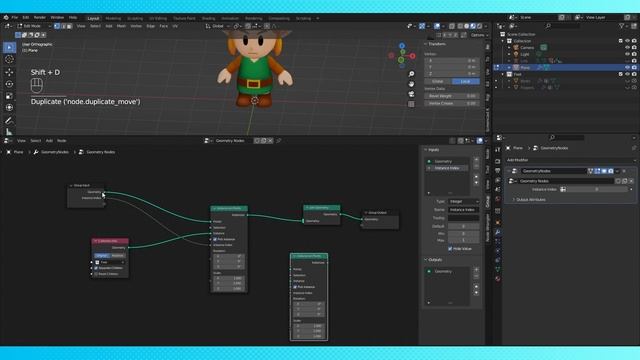Screen dimensions: 640x360
Task: Collapse the Inputs panel
Action: (426, 150)
